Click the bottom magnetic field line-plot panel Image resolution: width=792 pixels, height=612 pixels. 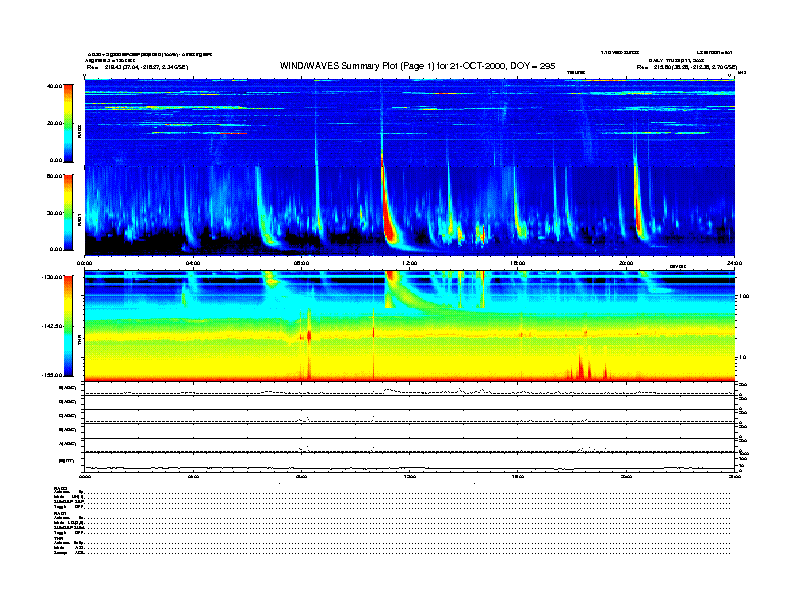pos(410,462)
